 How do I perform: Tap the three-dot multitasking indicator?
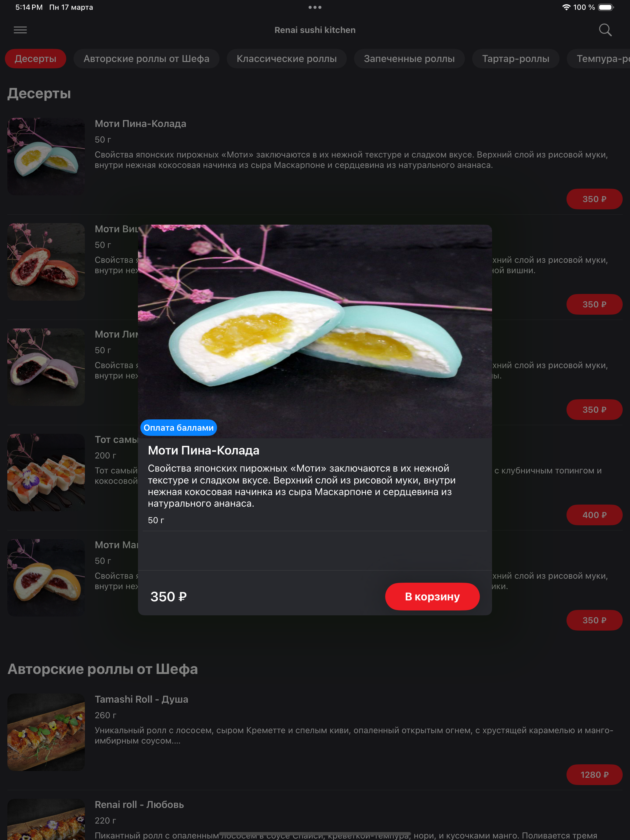[315, 7]
